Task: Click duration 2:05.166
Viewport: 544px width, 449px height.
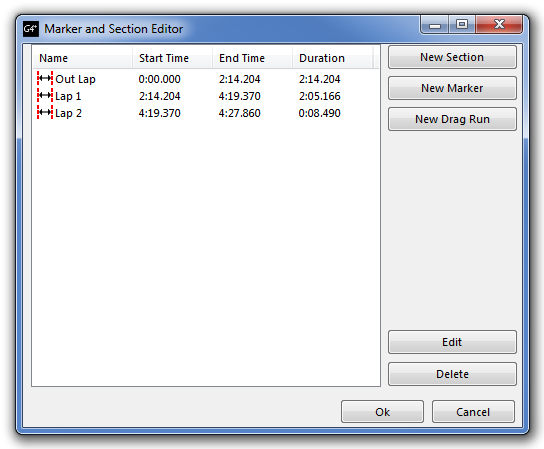Action: pyautogui.click(x=320, y=96)
